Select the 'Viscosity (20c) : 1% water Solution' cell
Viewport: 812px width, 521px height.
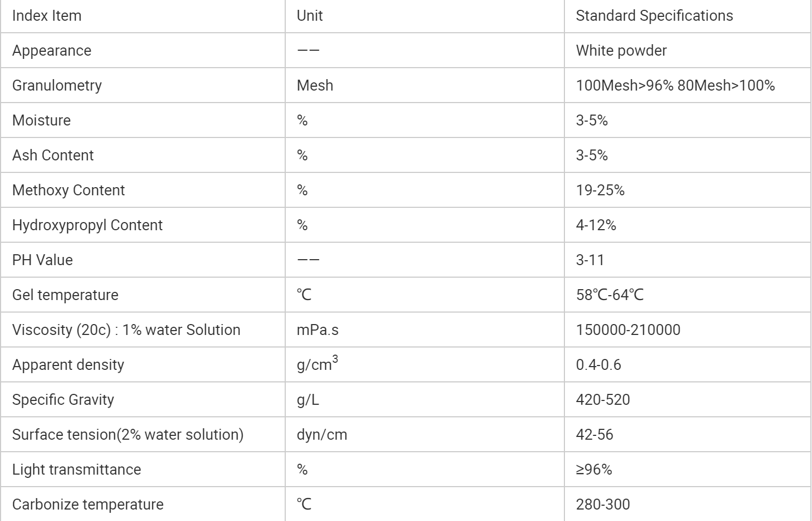pos(126,330)
